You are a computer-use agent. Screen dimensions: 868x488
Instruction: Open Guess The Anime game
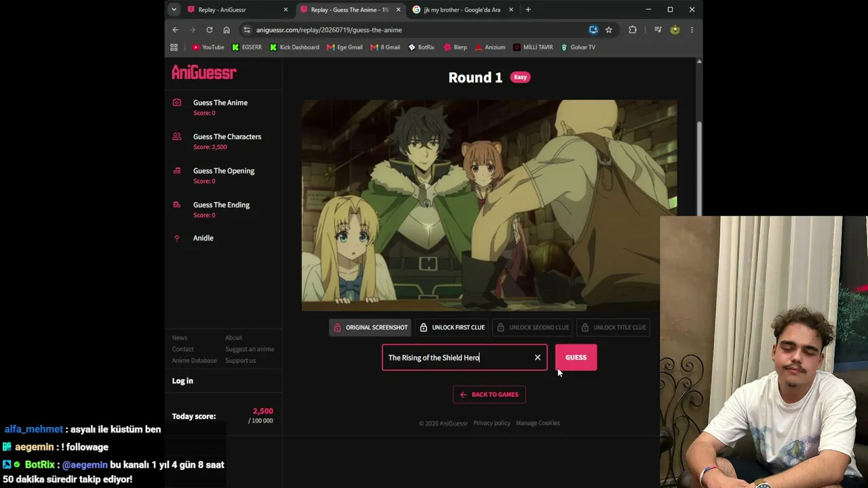(x=220, y=102)
